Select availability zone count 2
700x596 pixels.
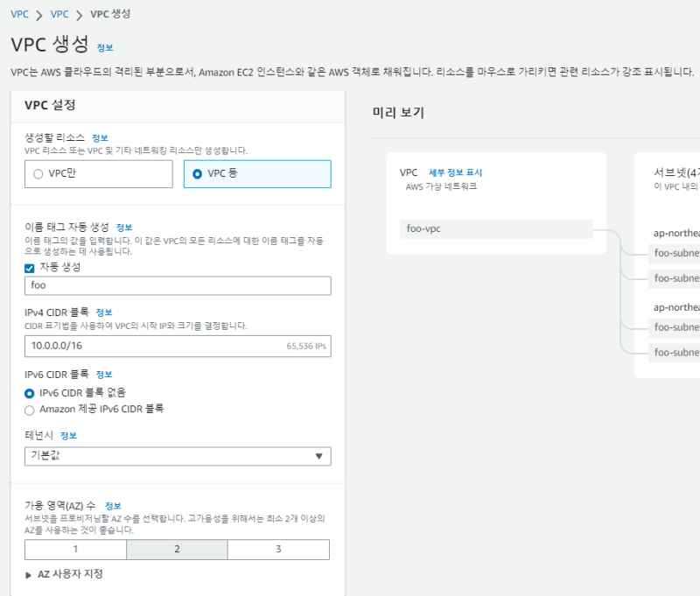pos(177,550)
